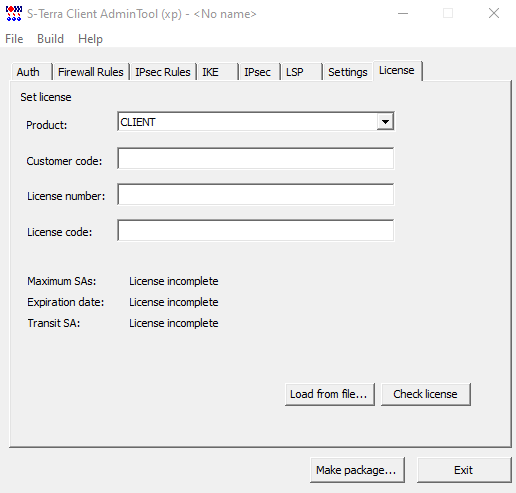
Task: Click the Check license button
Action: (426, 394)
